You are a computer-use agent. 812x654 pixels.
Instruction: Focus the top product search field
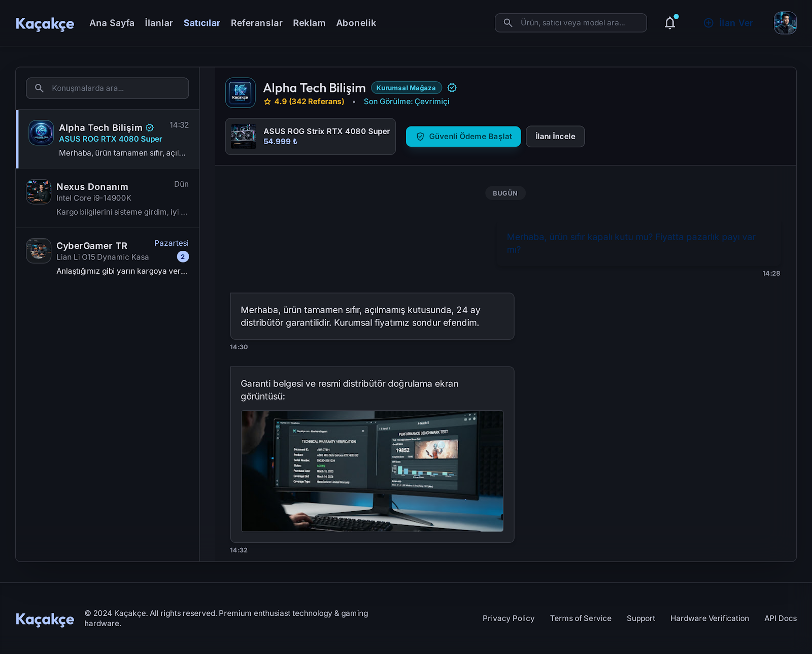[x=571, y=23]
